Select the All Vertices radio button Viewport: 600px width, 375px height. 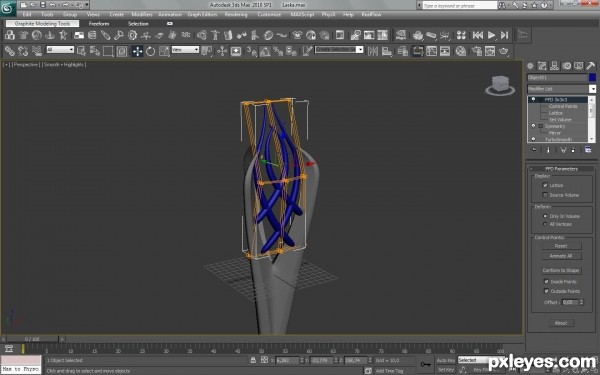(x=545, y=224)
